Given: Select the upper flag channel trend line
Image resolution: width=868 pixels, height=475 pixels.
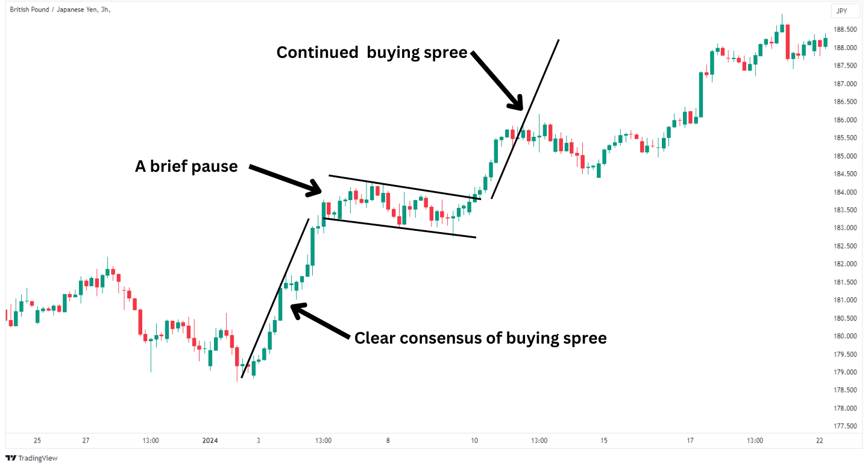Looking at the screenshot, I should tap(404, 187).
